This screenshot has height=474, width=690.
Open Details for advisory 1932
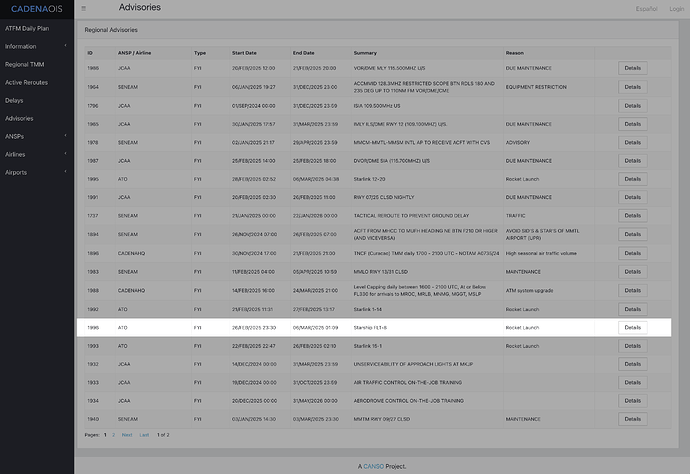(x=632, y=364)
